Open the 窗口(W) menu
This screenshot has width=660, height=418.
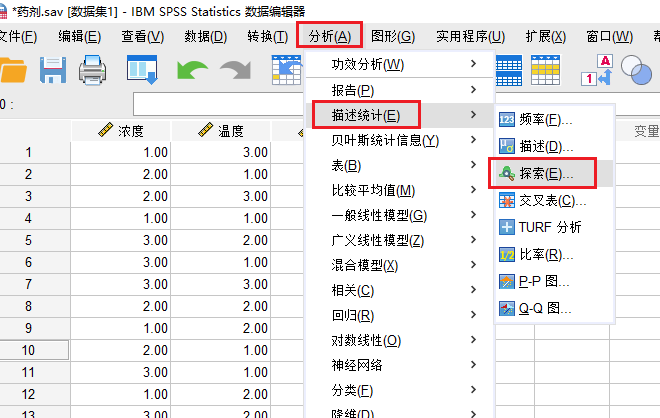609,37
